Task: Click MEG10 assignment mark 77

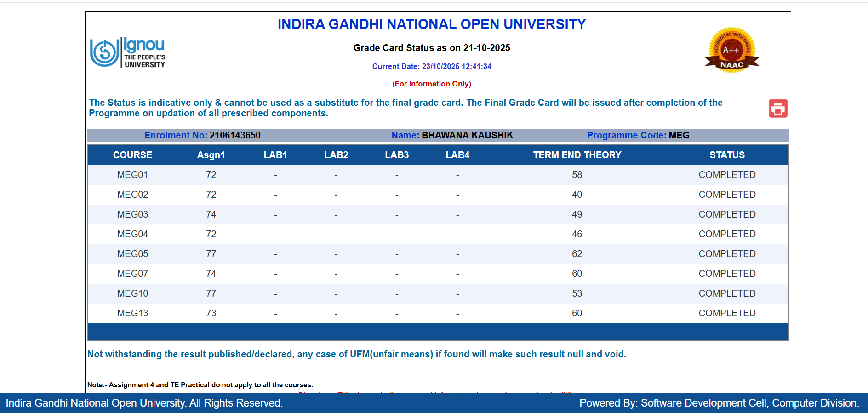Action: pos(211,293)
